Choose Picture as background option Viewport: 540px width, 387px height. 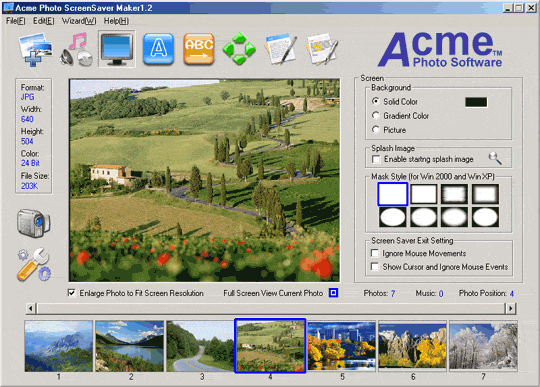[375, 129]
